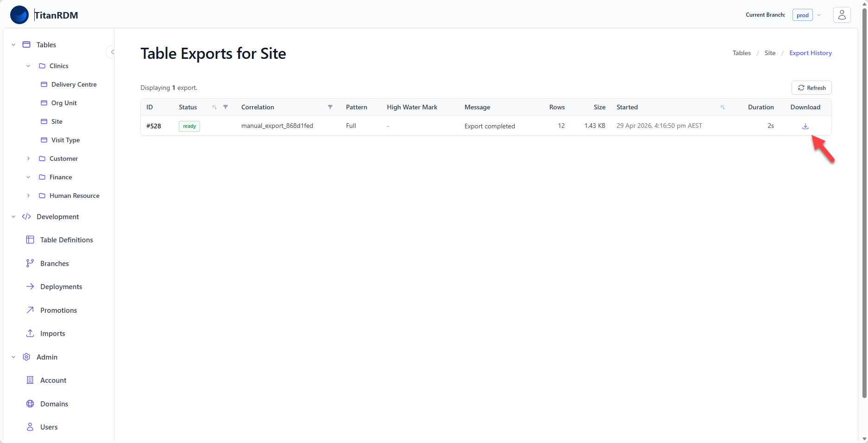Collapse the Clinics folder chevron
This screenshot has width=868, height=443.
[28, 66]
